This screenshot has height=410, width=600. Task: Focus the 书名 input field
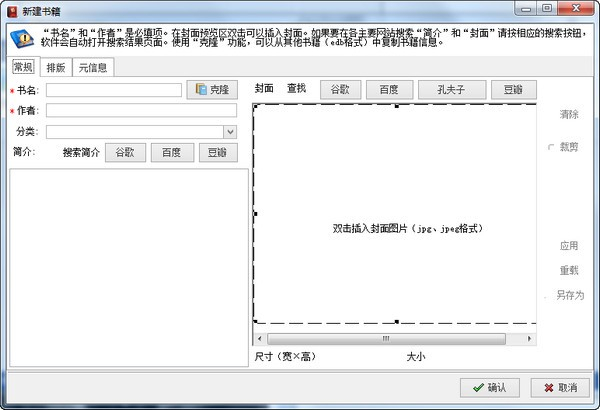point(114,90)
